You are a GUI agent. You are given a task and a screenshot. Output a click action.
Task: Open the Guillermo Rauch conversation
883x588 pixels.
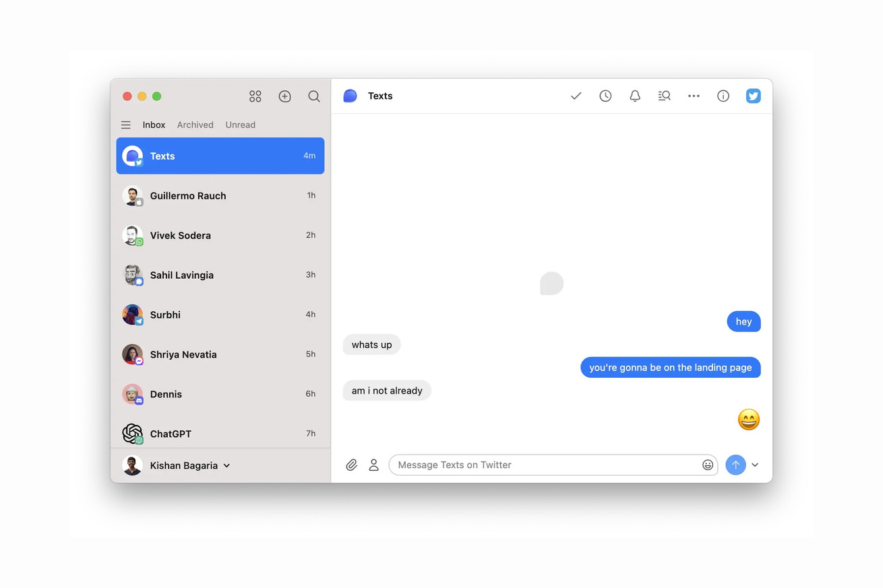(x=220, y=195)
